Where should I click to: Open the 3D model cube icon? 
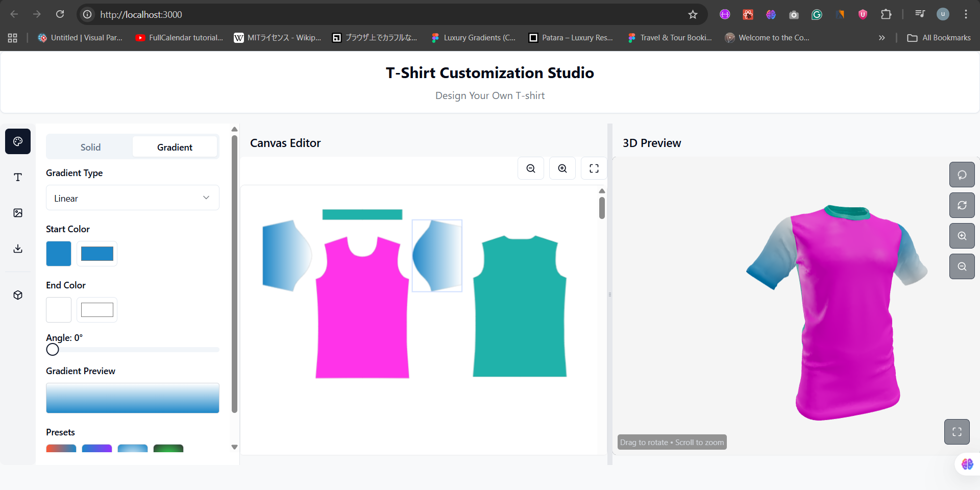pyautogui.click(x=18, y=295)
